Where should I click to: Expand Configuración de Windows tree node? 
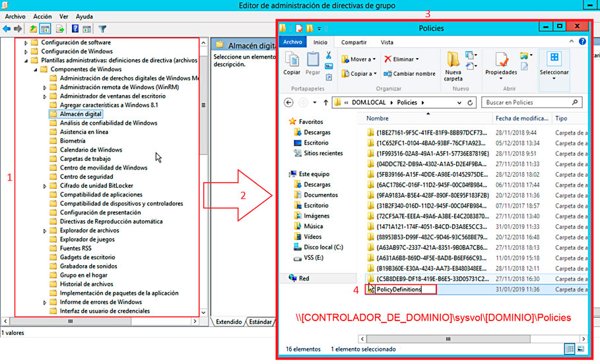[26, 51]
